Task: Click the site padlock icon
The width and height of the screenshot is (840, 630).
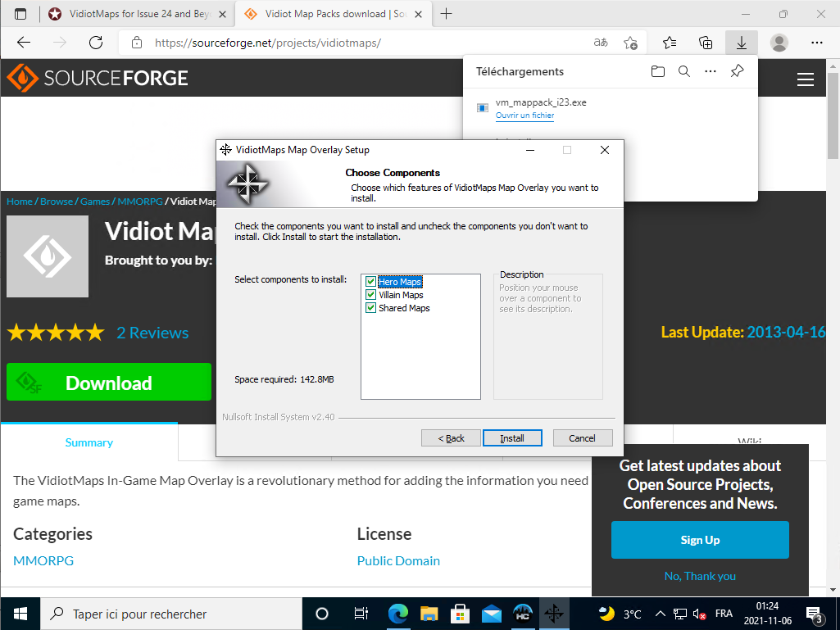Action: coord(137,43)
